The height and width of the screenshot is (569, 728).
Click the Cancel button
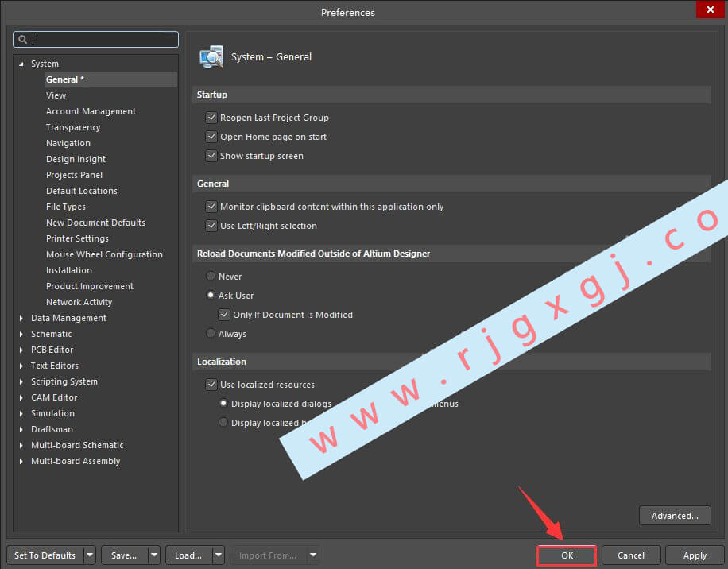[631, 555]
